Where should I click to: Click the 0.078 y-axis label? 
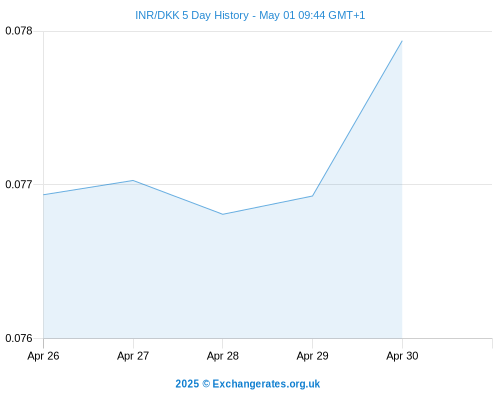pyautogui.click(x=19, y=31)
